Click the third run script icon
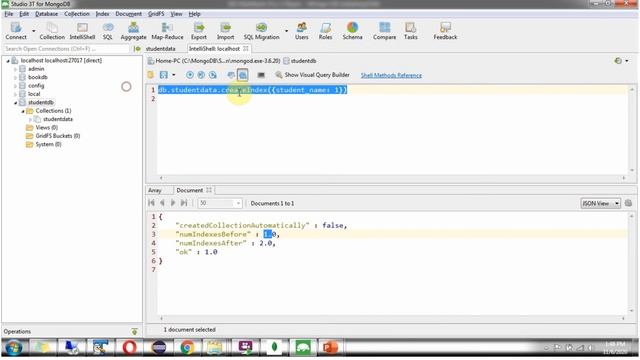640x360 pixels. click(213, 75)
